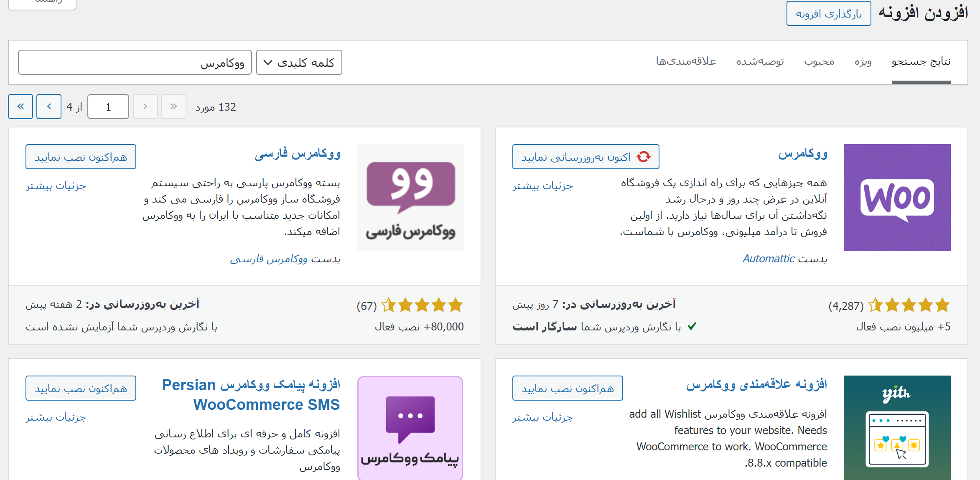Open جزئیات بیشتر for ووکامرس فارسی
This screenshot has width=980, height=480.
(x=56, y=186)
